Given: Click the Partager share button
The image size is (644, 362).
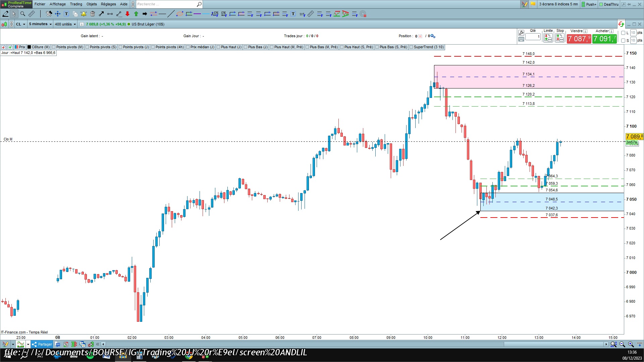Looking at the screenshot, I should click(42, 344).
